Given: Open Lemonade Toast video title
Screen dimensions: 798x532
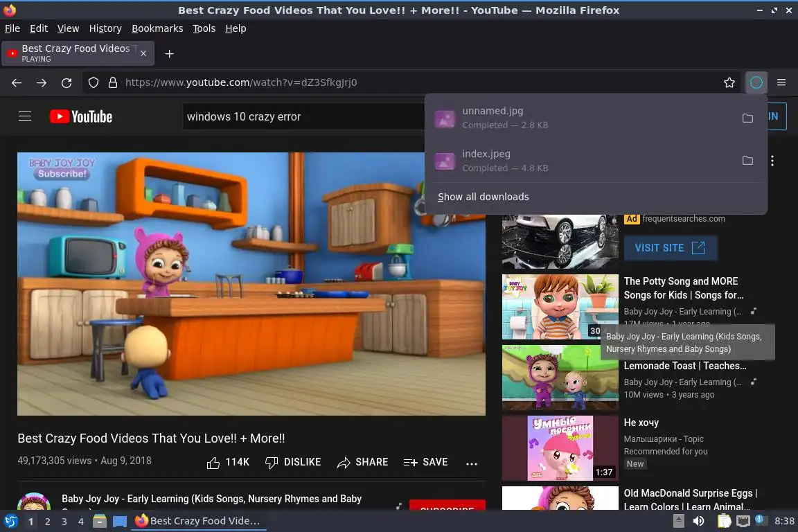Looking at the screenshot, I should click(685, 366).
